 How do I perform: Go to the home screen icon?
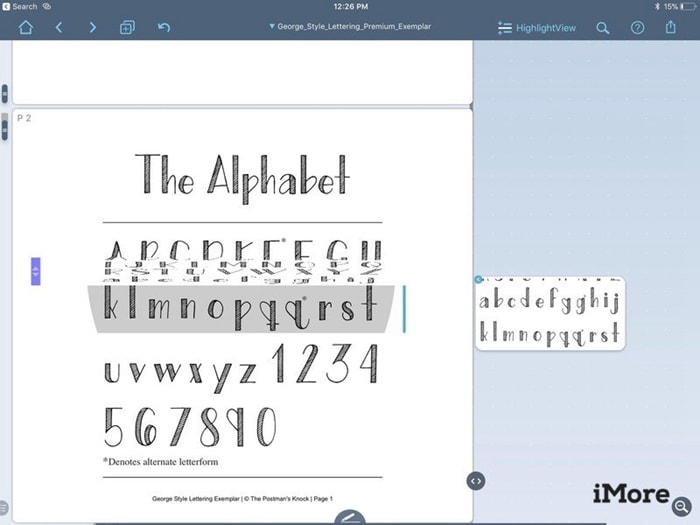25,28
